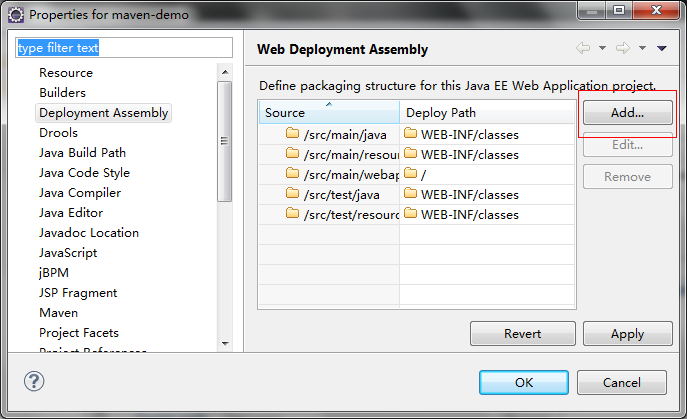Click the folder icon beside /src/test/java
The width and height of the screenshot is (687, 419).
(x=292, y=193)
